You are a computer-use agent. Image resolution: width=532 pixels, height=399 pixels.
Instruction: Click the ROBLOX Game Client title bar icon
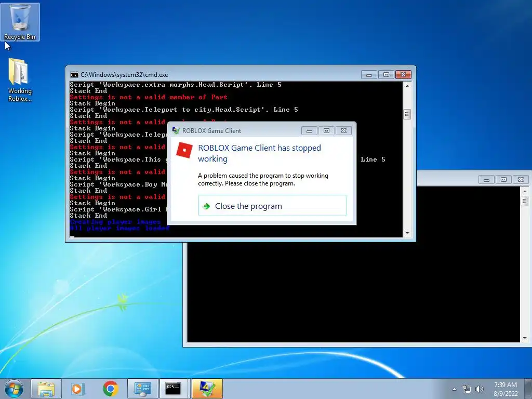[x=176, y=130]
